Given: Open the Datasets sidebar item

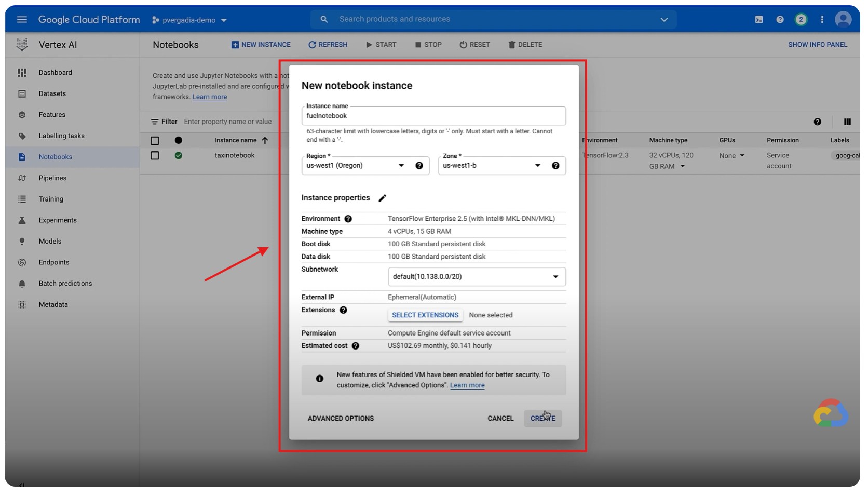Looking at the screenshot, I should [52, 94].
